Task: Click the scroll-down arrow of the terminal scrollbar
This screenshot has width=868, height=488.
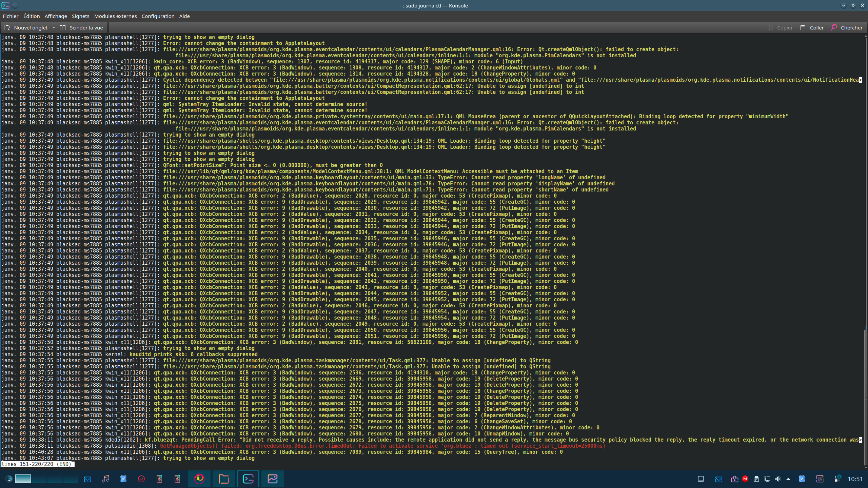Action: [x=866, y=468]
